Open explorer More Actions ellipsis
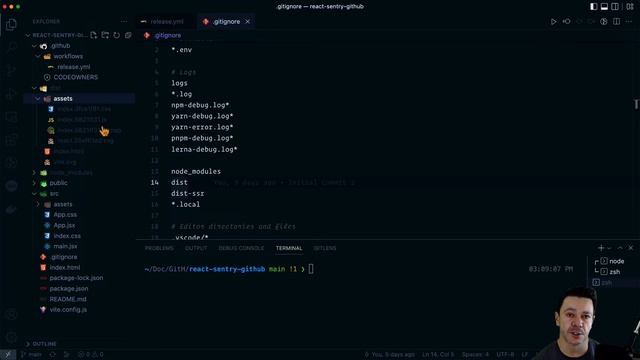The width and height of the screenshot is (640, 360). pyautogui.click(x=124, y=21)
